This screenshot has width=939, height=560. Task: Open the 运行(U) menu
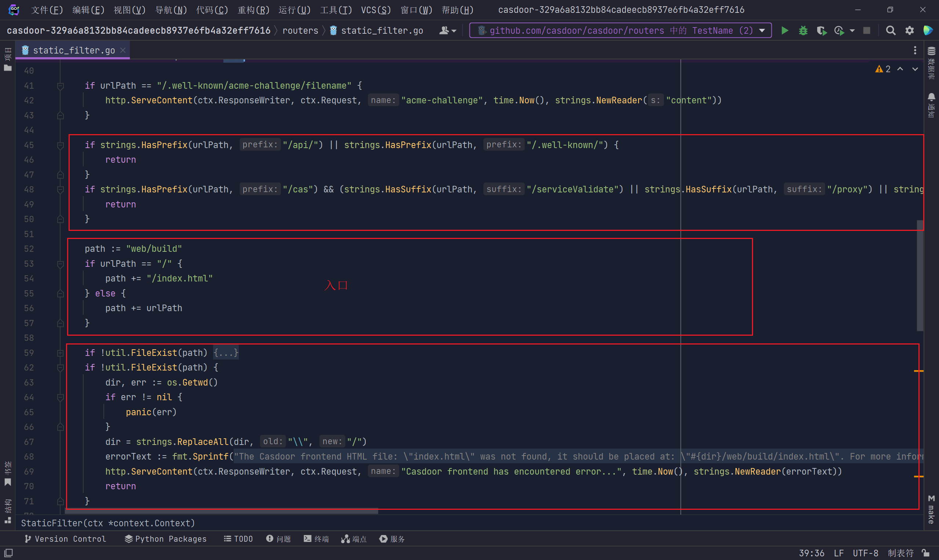tap(295, 10)
